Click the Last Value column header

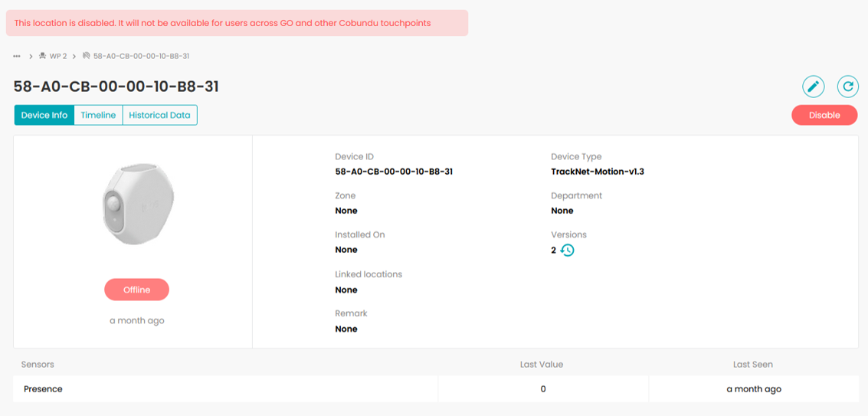pyautogui.click(x=542, y=364)
